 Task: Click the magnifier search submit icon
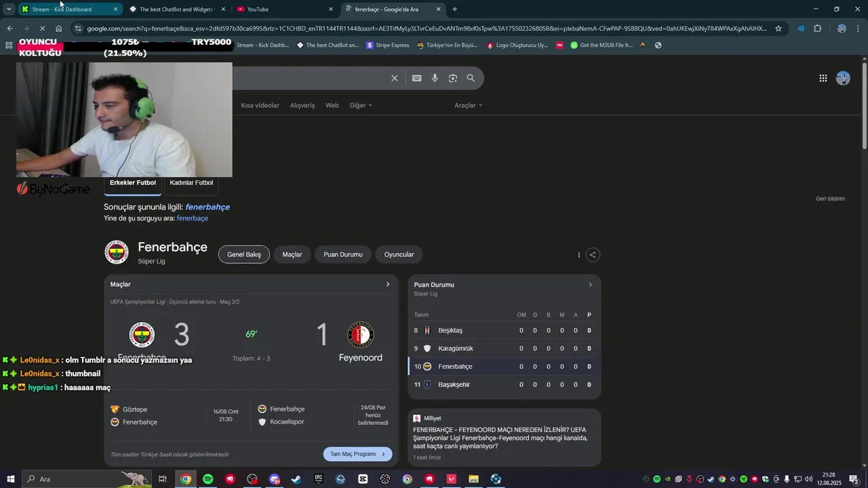471,78
